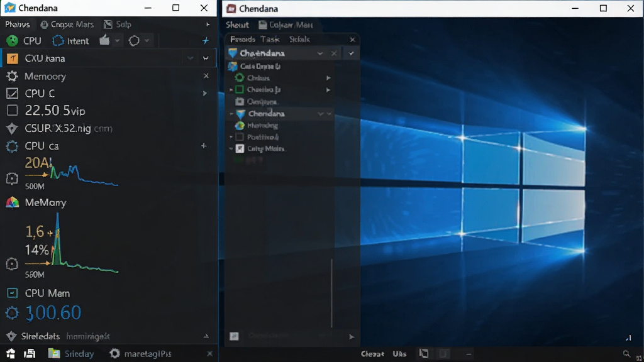
Task: Open the Chendana tree row chevron
Action: tap(320, 114)
